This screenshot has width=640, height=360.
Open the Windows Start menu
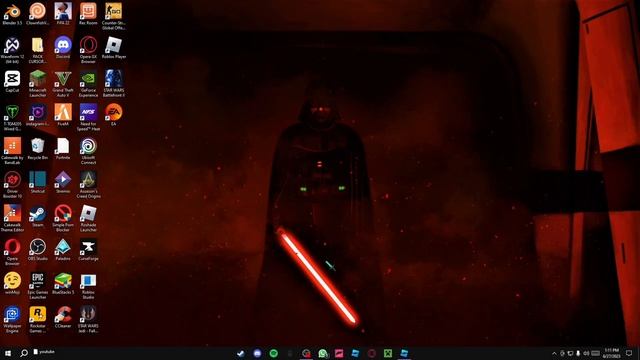[8, 353]
